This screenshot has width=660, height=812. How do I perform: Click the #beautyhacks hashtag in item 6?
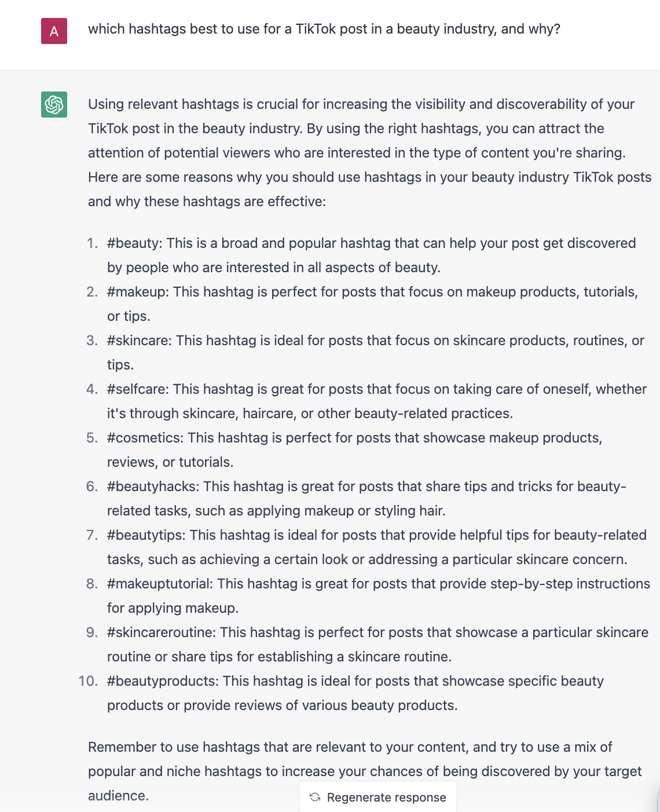153,487
